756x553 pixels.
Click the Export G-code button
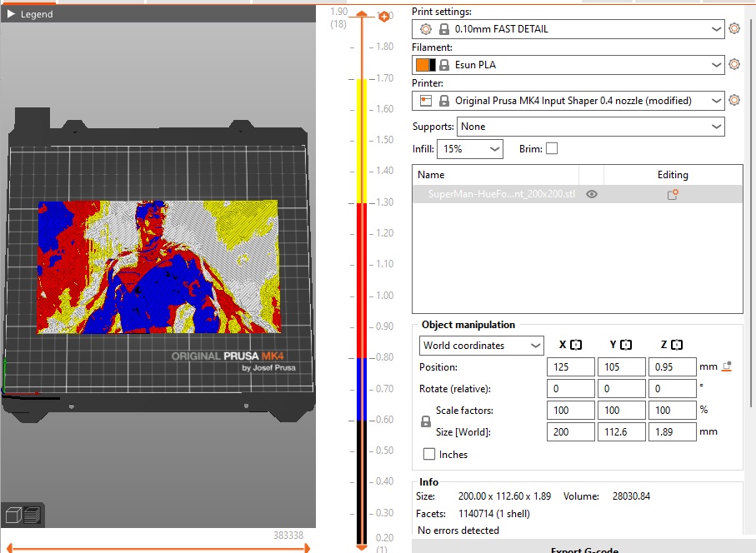(x=583, y=548)
